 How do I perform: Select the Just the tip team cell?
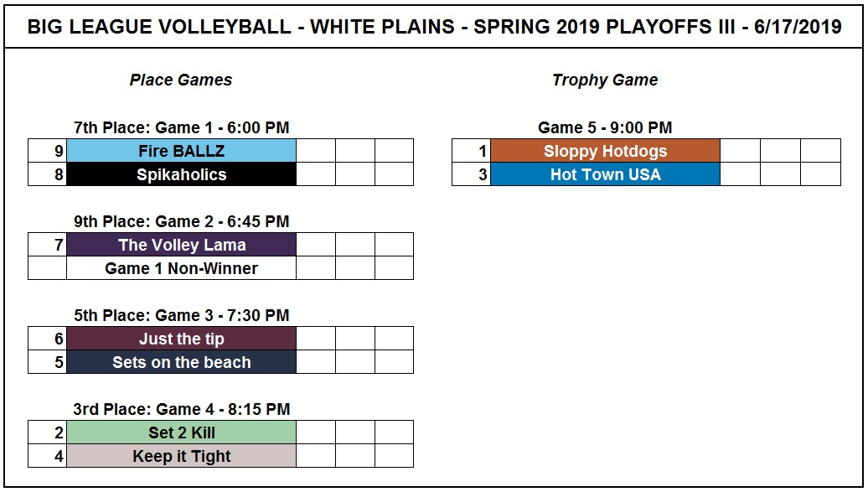click(182, 339)
